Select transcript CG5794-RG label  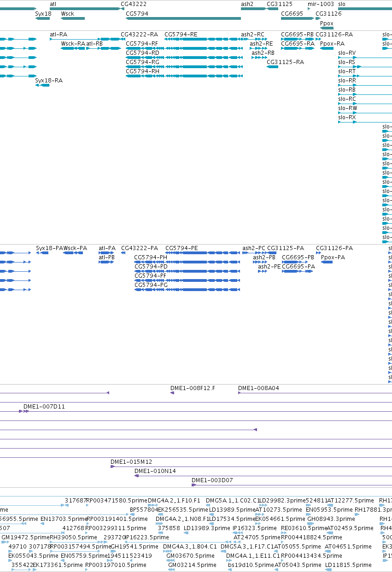coord(142,62)
